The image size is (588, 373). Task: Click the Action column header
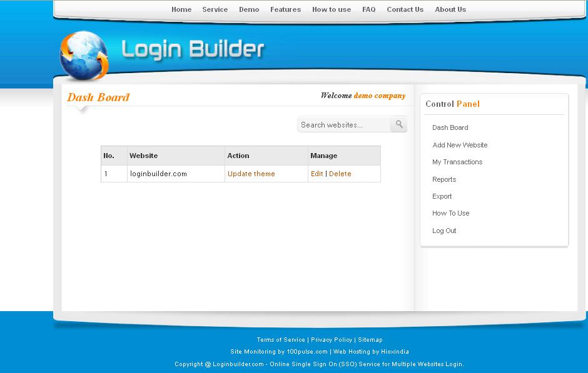(x=266, y=156)
